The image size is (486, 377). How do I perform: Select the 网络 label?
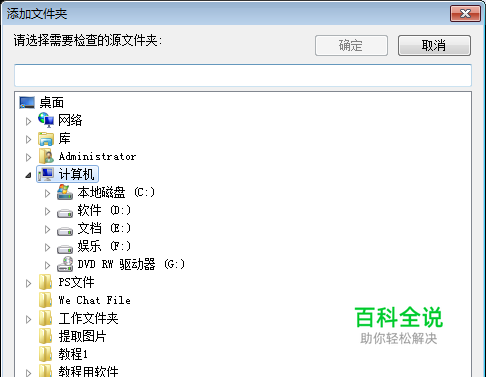coord(70,120)
